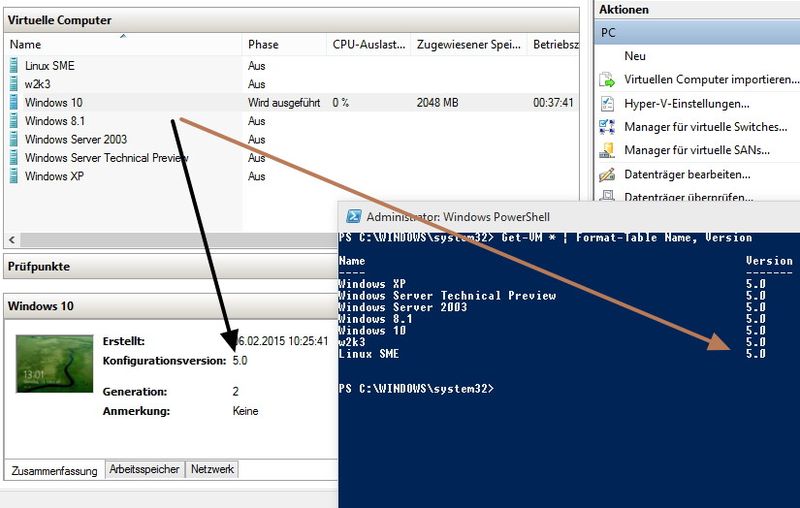Click the 0 % CPU usage cell
The image size is (800, 508).
tap(341, 103)
